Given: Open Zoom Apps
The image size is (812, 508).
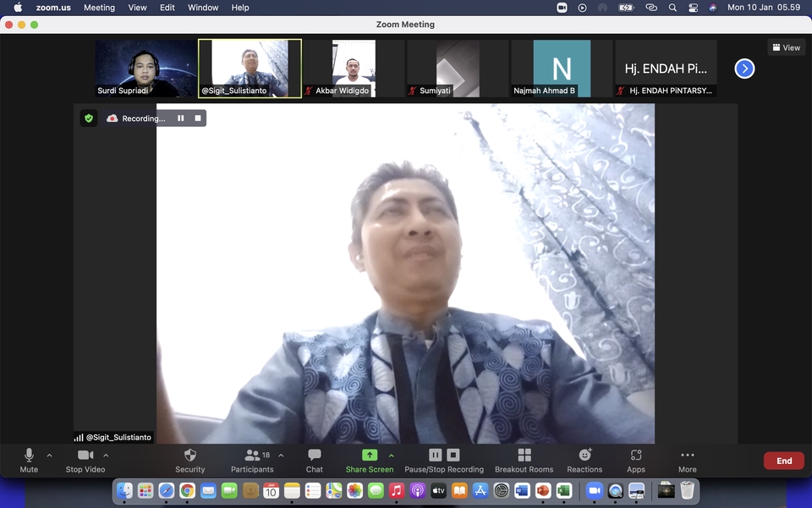Looking at the screenshot, I should pos(636,461).
